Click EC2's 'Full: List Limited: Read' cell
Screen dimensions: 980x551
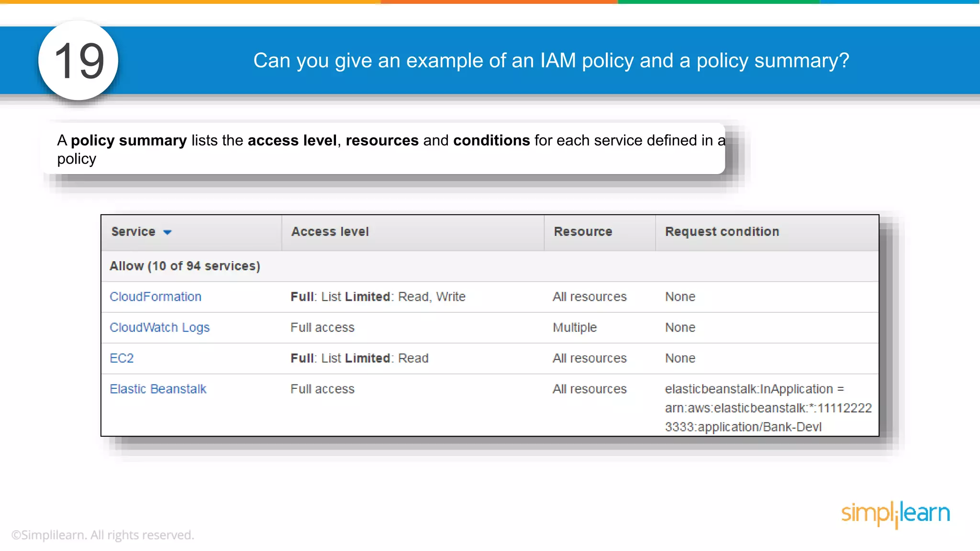coord(359,358)
